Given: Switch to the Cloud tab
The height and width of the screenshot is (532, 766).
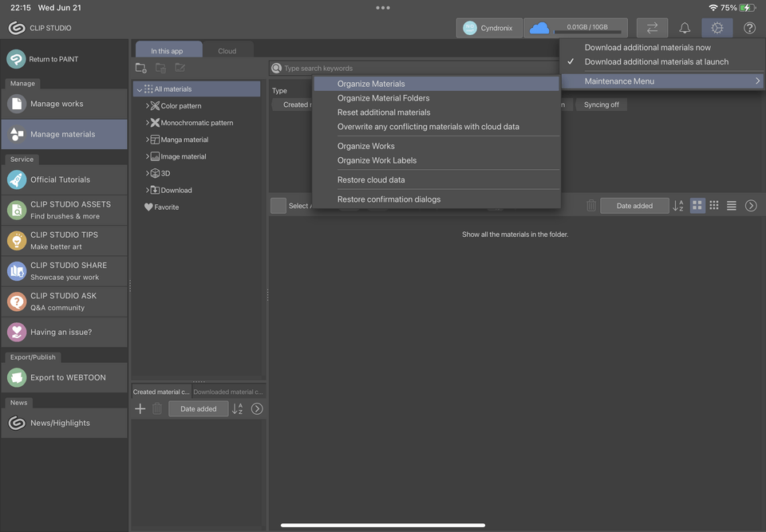Looking at the screenshot, I should (x=227, y=50).
